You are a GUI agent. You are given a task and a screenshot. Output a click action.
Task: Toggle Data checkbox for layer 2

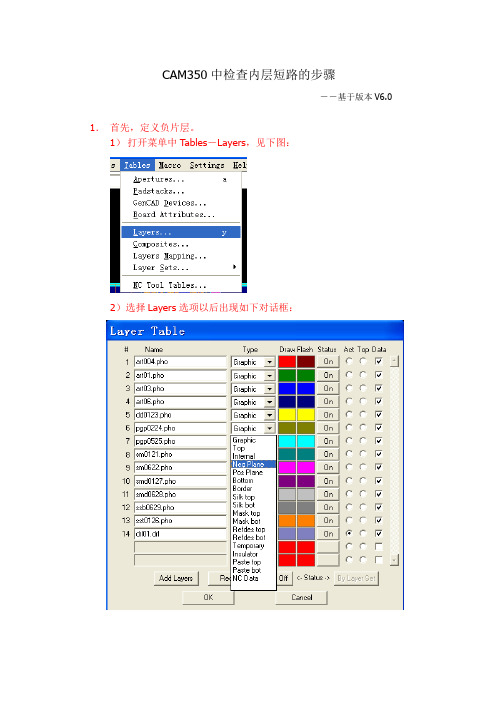[x=379, y=375]
